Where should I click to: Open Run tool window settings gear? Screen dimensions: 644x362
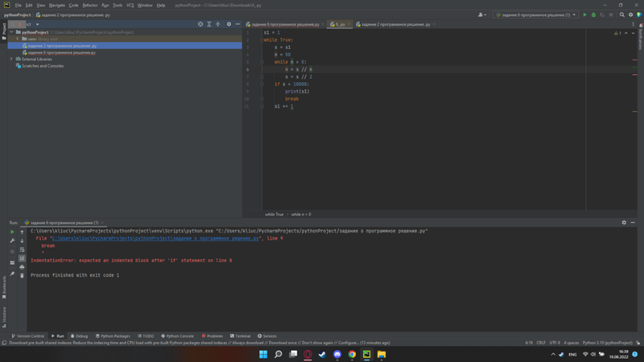pos(624,223)
